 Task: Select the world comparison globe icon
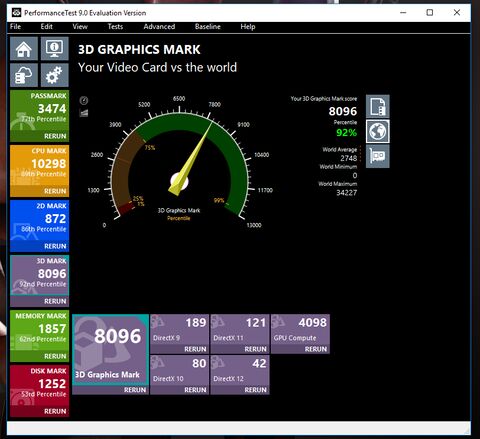point(378,131)
